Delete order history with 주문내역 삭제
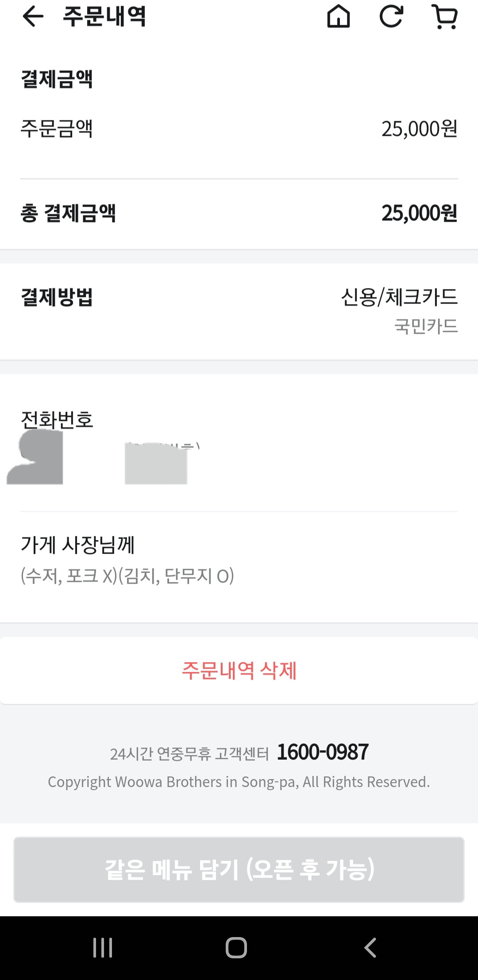This screenshot has height=980, width=478. click(239, 671)
